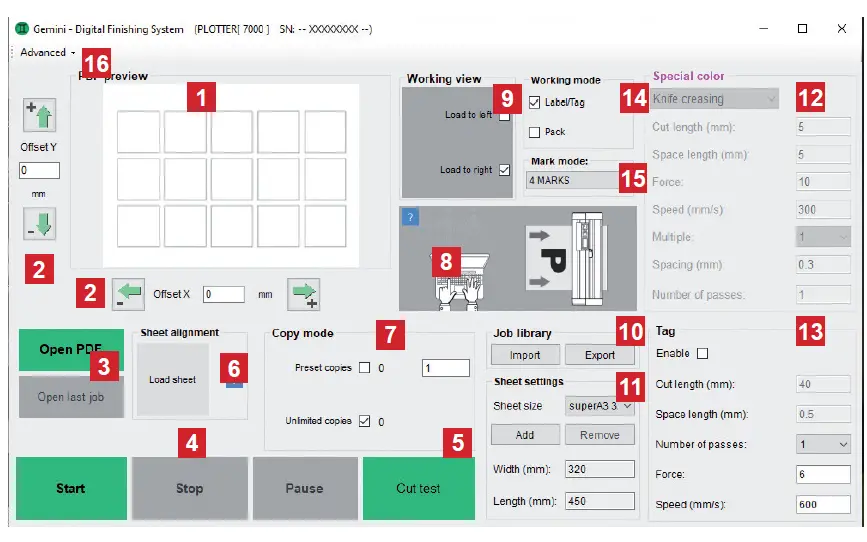Click the 'Special color' heading text
This screenshot has height=542, width=867.
click(688, 76)
